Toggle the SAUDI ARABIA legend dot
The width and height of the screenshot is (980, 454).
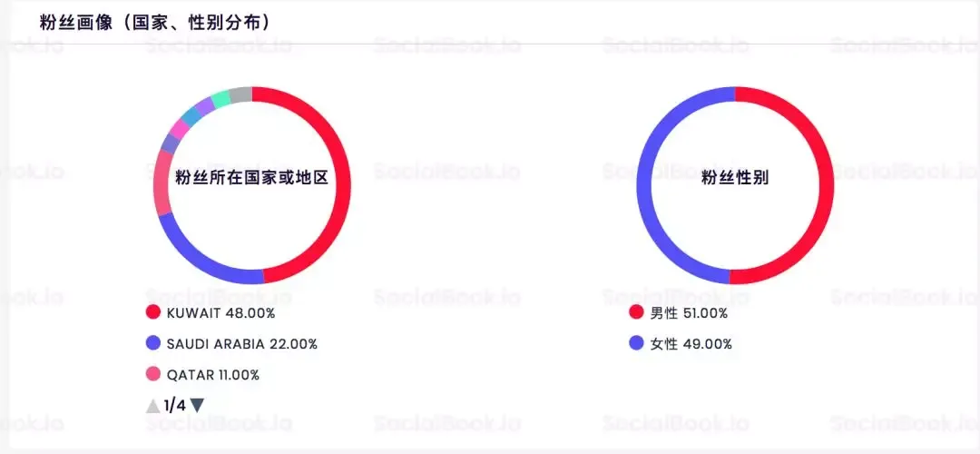153,343
